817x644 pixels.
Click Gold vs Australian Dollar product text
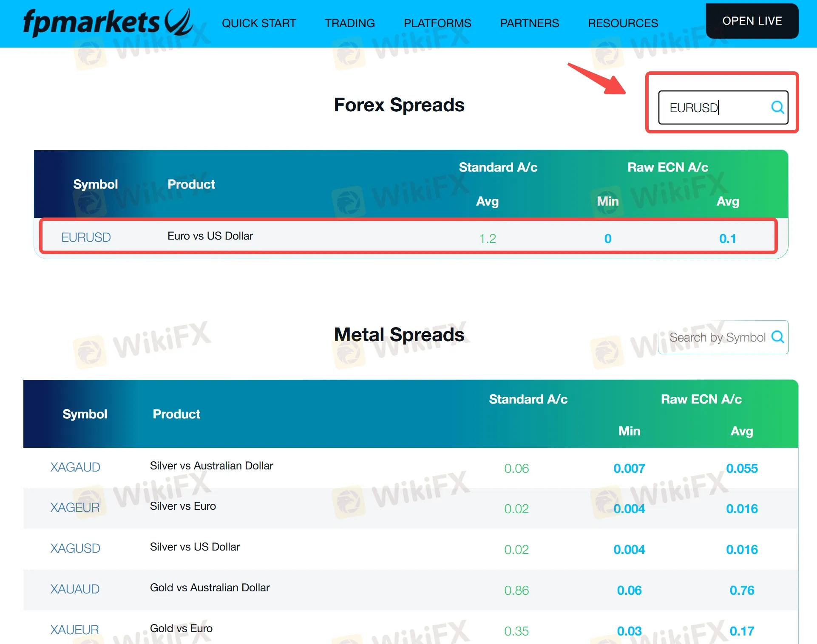[x=210, y=588]
